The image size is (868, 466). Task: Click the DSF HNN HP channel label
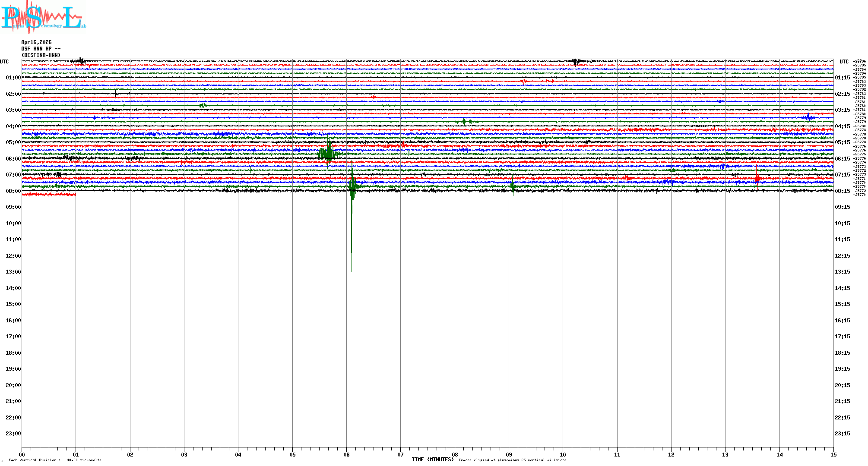[41, 49]
